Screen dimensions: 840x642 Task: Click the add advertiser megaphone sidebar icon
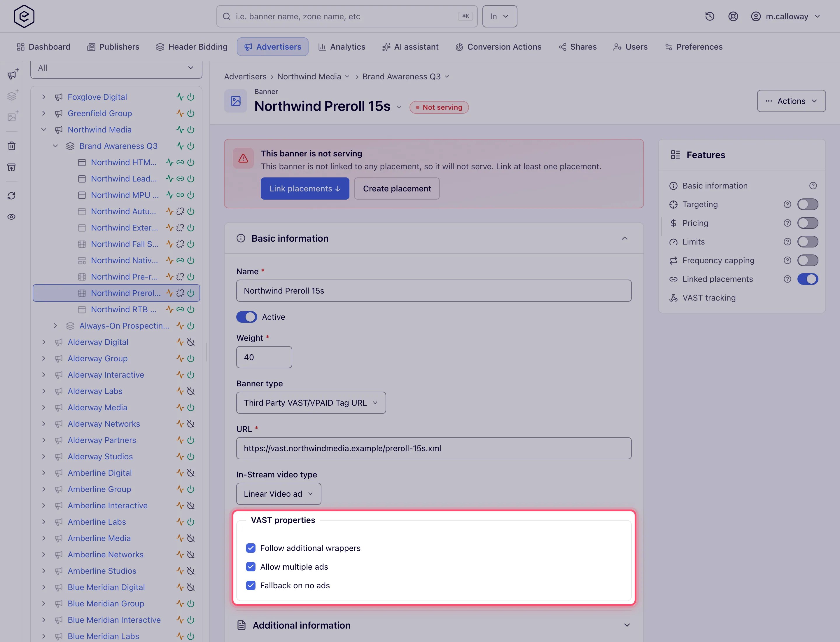13,74
